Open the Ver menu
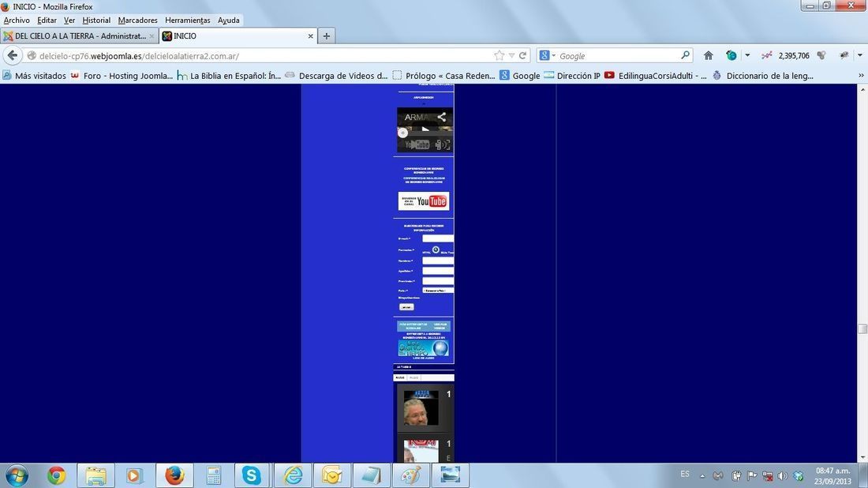Image resolution: width=868 pixels, height=488 pixels. [69, 21]
